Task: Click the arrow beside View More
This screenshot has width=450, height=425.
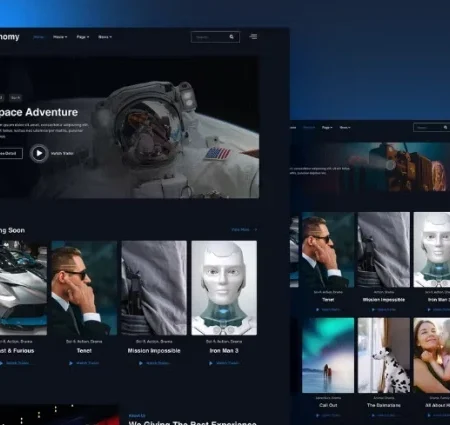Action: pyautogui.click(x=255, y=230)
